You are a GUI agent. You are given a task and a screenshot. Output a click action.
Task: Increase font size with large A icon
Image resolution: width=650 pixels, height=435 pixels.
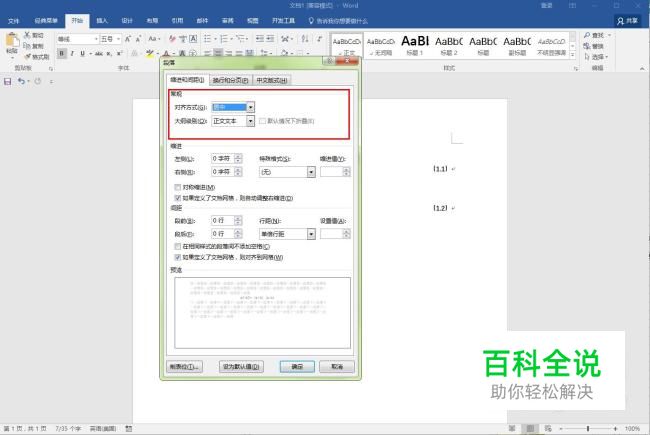(128, 39)
